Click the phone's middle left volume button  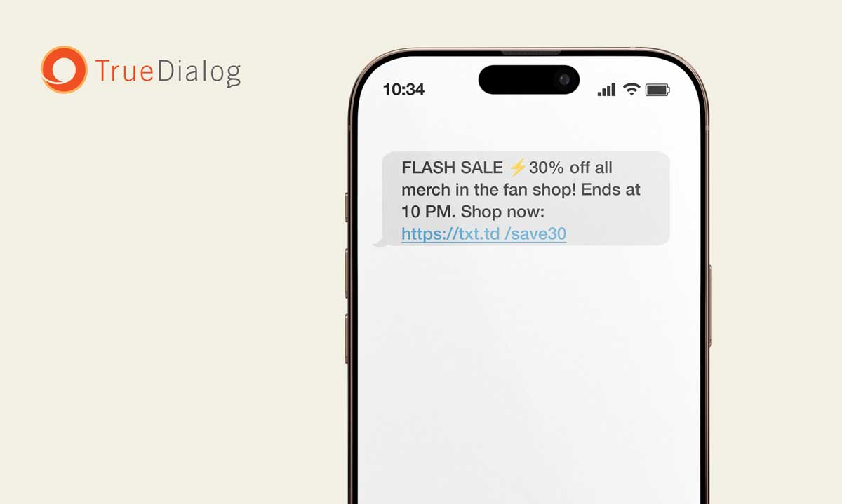347,273
